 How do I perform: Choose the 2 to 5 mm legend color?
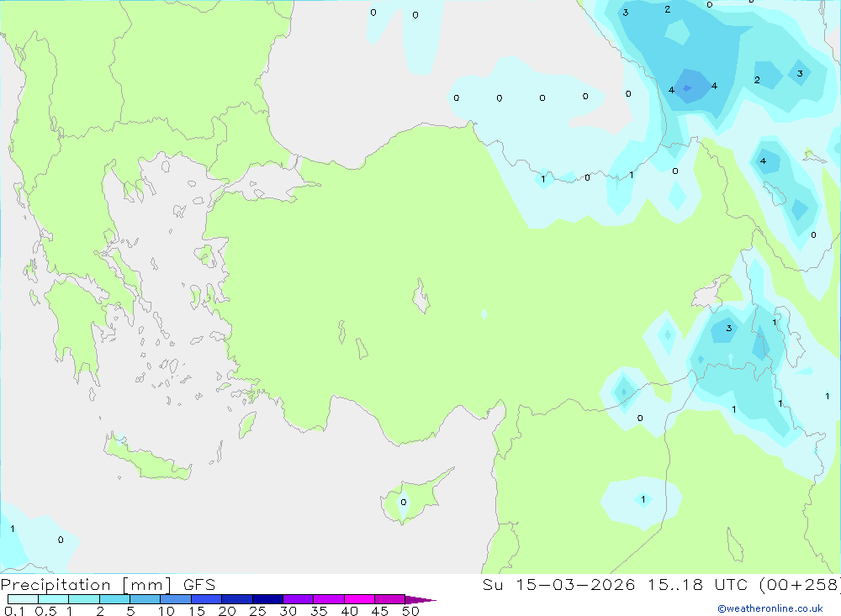(114, 599)
